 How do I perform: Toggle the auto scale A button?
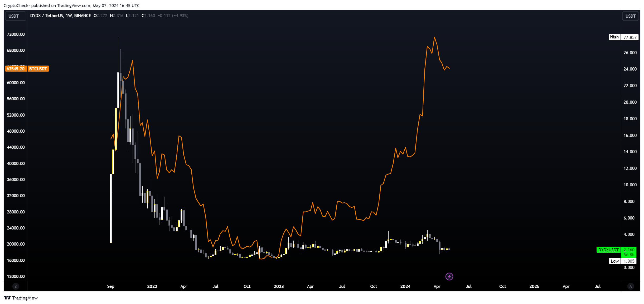coord(631,286)
